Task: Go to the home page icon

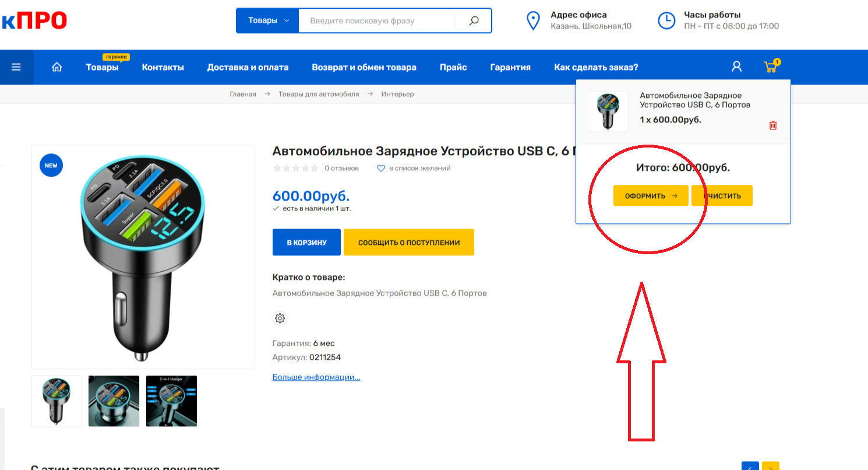Action: 57,67
